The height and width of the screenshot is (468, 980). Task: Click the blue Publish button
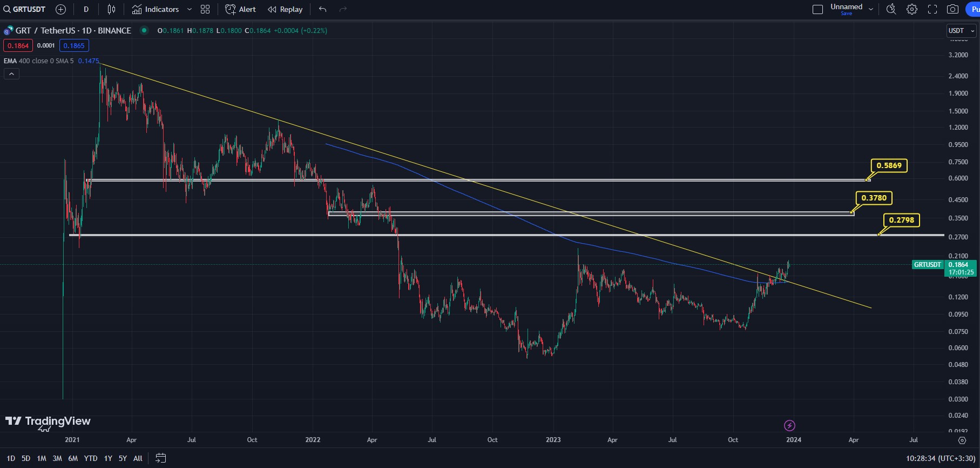click(973, 9)
